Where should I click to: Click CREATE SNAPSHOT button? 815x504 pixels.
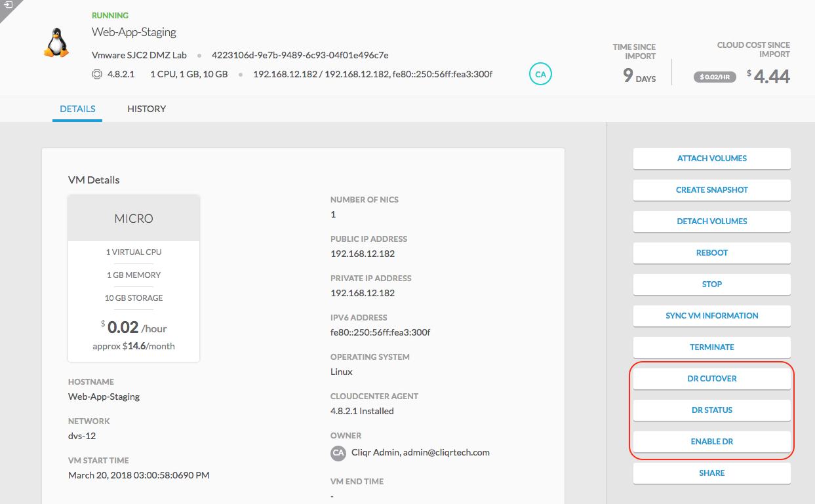coord(712,190)
